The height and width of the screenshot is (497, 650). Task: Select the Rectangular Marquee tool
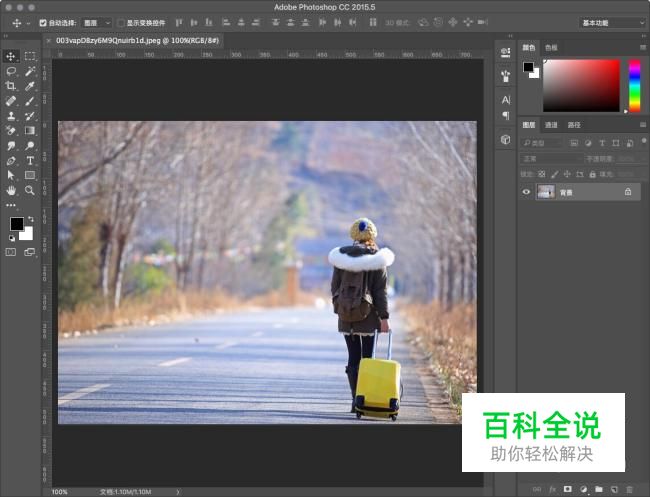30,56
